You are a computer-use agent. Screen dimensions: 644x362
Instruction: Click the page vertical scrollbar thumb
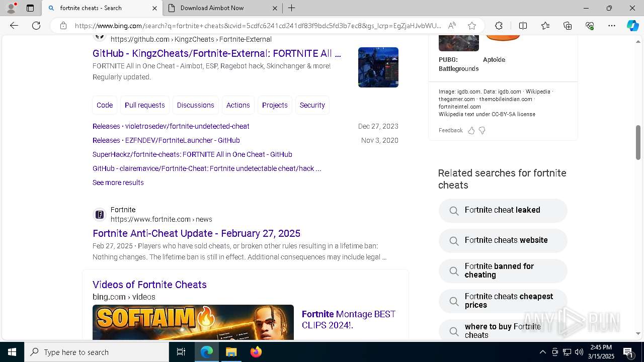638,143
